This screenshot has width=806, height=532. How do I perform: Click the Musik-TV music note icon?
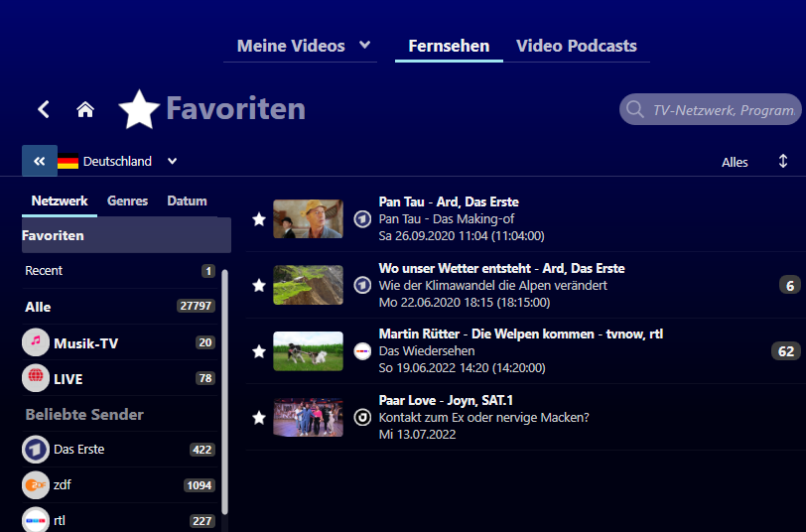click(x=36, y=342)
